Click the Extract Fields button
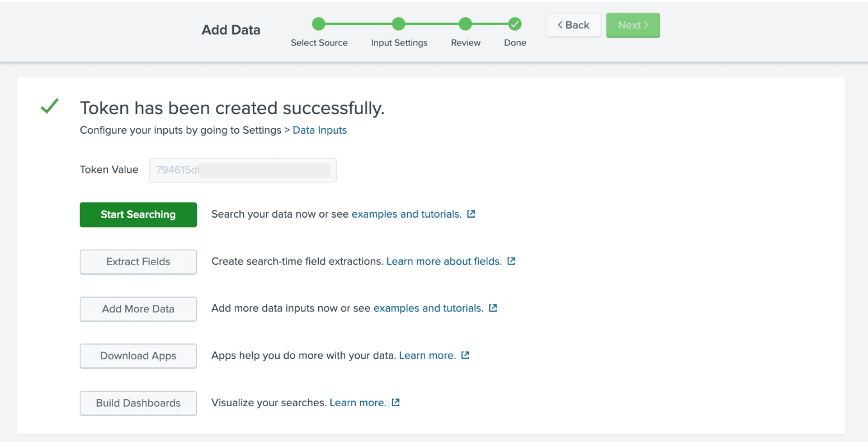The height and width of the screenshot is (442, 868). point(138,261)
